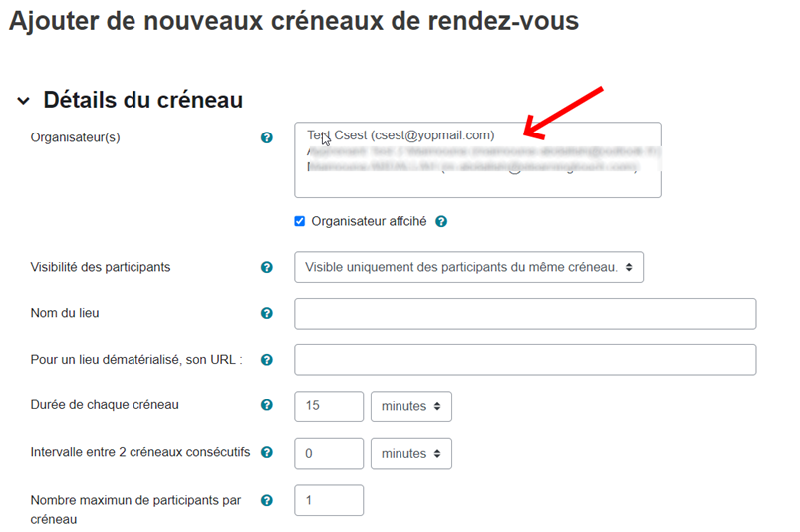Screen dimensions: 800x532
Task: Open the Durée minutes unit dropdown
Action: (410, 406)
